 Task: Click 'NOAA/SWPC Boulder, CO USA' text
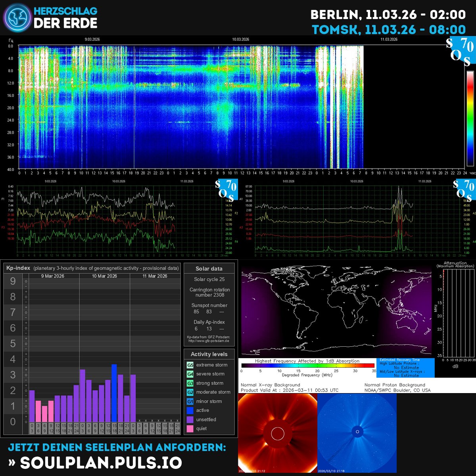point(397,390)
